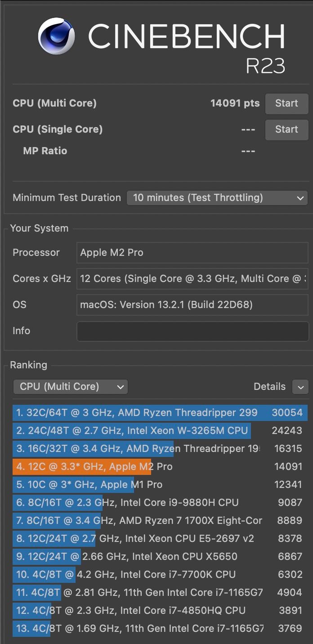
Task: Open the CPU (Multi Core) ranking dropdown
Action: click(x=71, y=387)
